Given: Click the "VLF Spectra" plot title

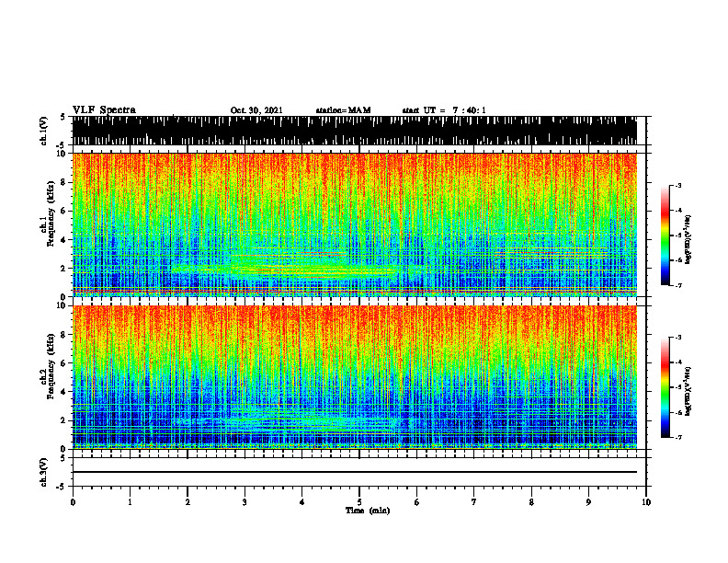Looking at the screenshot, I should (104, 109).
